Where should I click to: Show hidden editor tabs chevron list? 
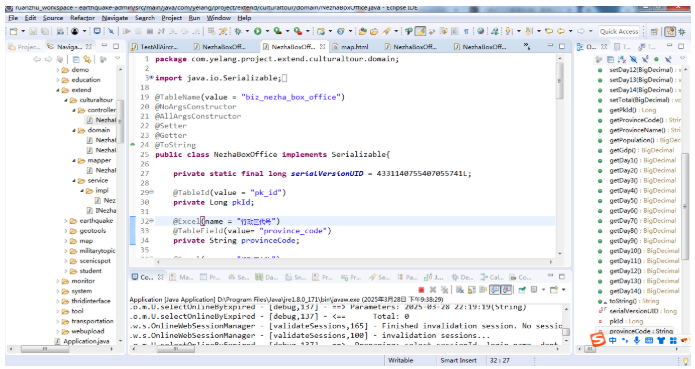click(527, 46)
